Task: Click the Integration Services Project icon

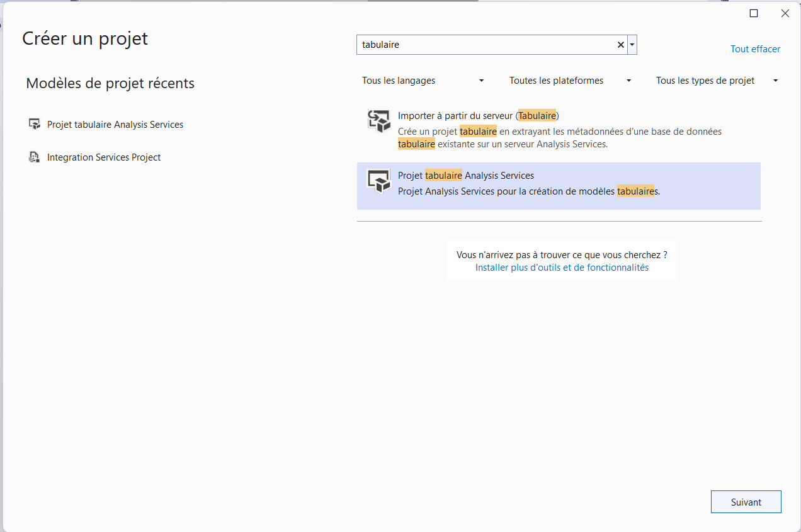Action: tap(35, 157)
